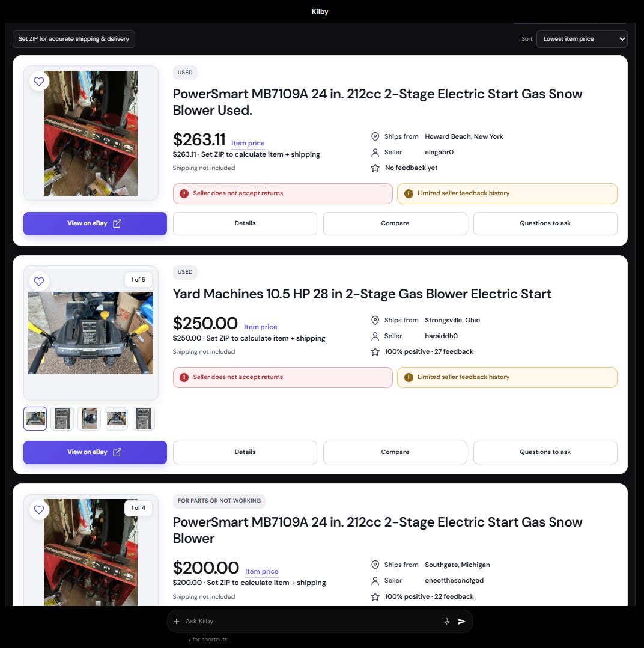Image resolution: width=644 pixels, height=648 pixels.
Task: Click the Limited seller feedback history badge of elegabr0's listing
Action: click(507, 193)
